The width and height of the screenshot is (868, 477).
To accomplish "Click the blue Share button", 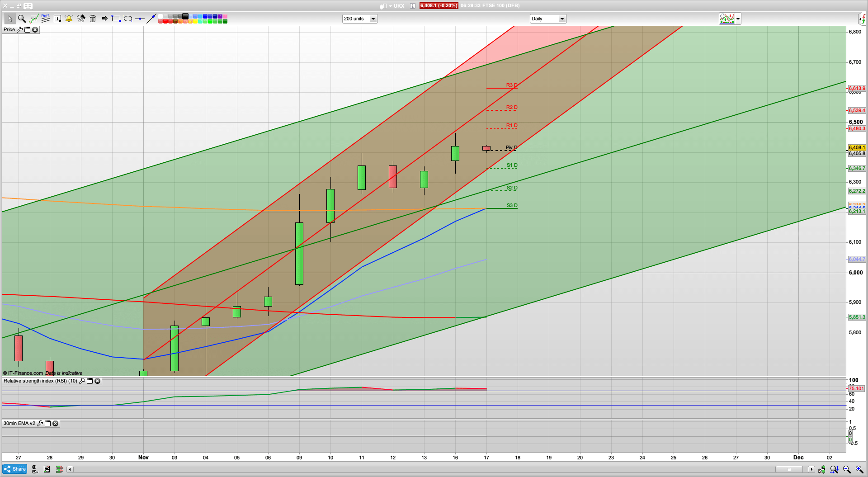I will [x=14, y=469].
